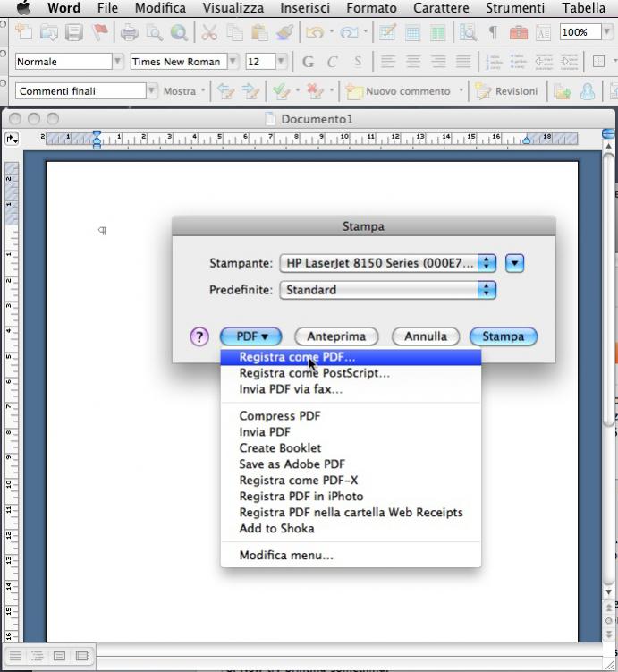Screen dimensions: 618x672
Task: Click the red flag toolbar icon
Action: (100, 32)
